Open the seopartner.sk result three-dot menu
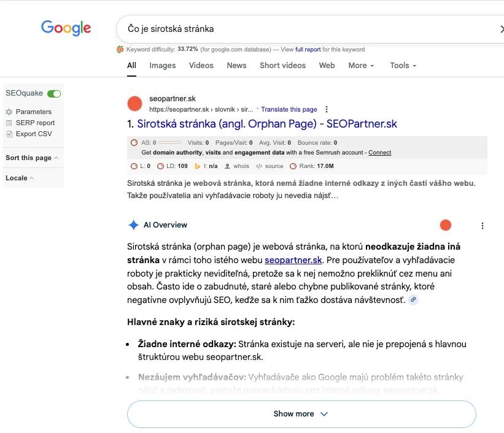The height and width of the screenshot is (433, 504). [327, 109]
